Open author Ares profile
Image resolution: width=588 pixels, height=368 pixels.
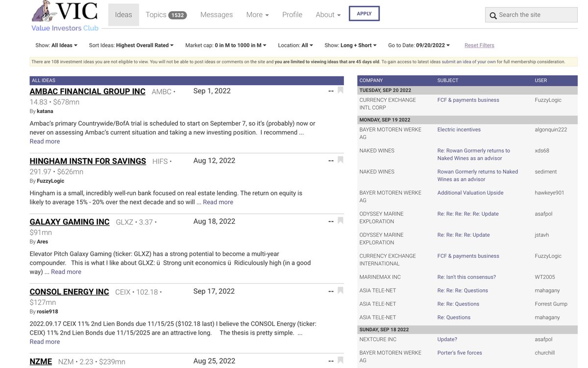(x=42, y=242)
